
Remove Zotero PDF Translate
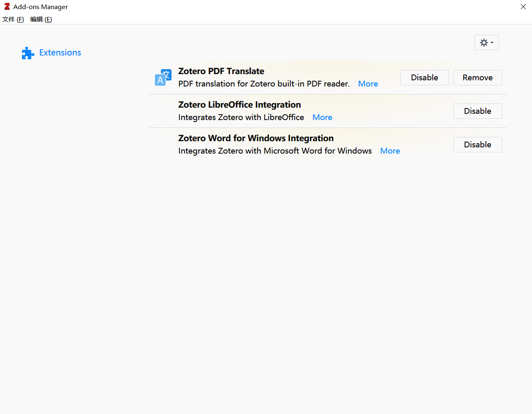pos(478,78)
